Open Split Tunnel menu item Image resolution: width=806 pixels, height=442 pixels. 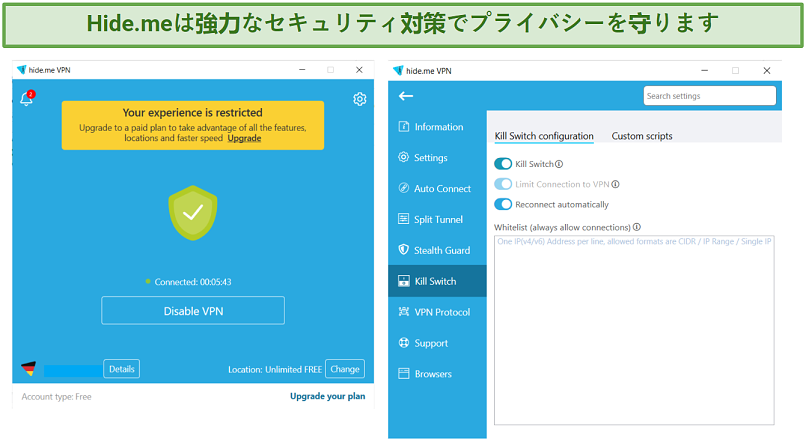(437, 219)
